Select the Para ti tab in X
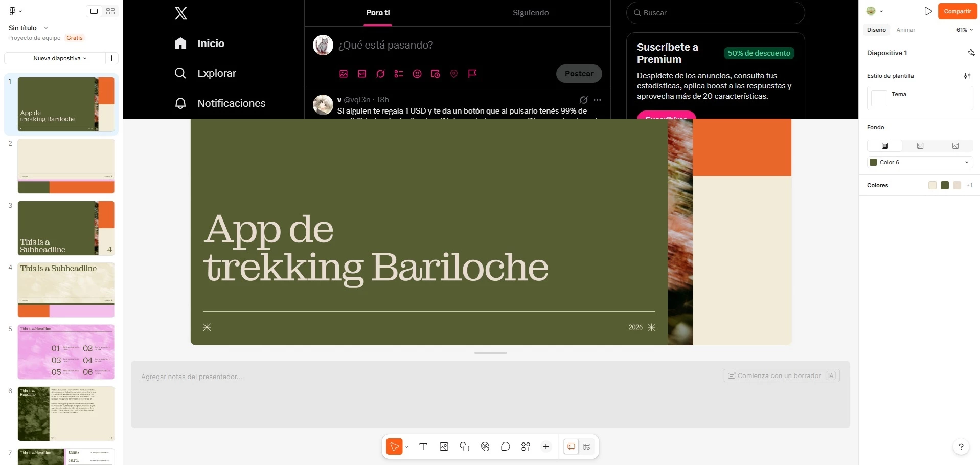The height and width of the screenshot is (465, 980). pos(378,13)
